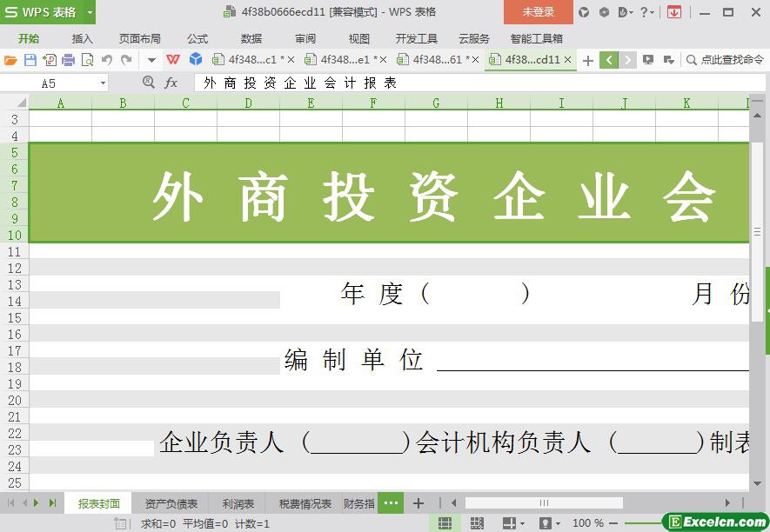
Task: Click the 点此查找命令 search box
Action: tap(725, 60)
